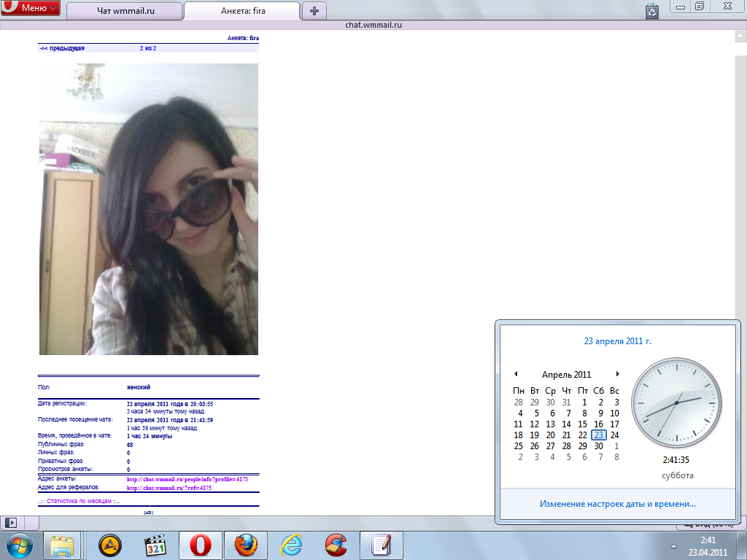Click Изменение настроек даты и времени link
The width and height of the screenshot is (747, 560).
click(x=617, y=504)
